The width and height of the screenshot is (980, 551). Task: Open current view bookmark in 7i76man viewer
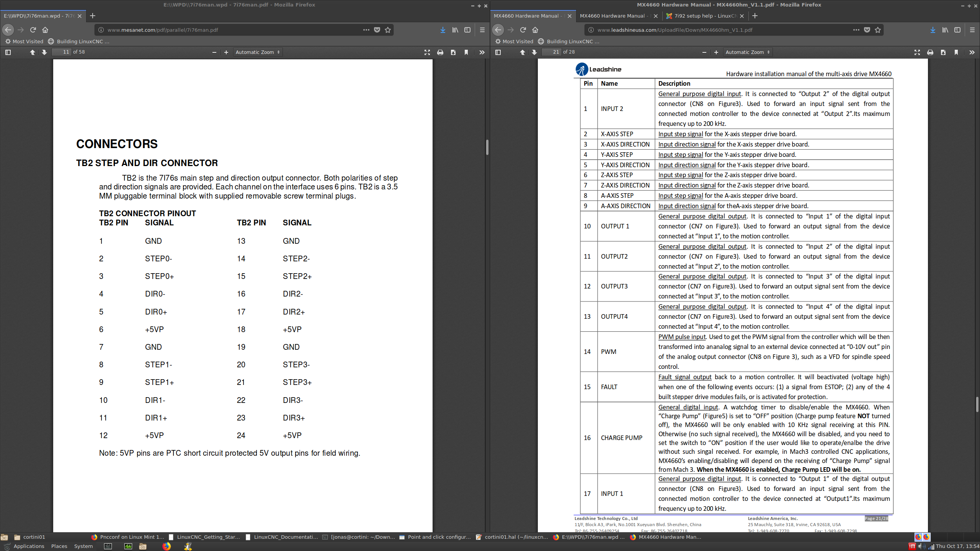(x=466, y=52)
